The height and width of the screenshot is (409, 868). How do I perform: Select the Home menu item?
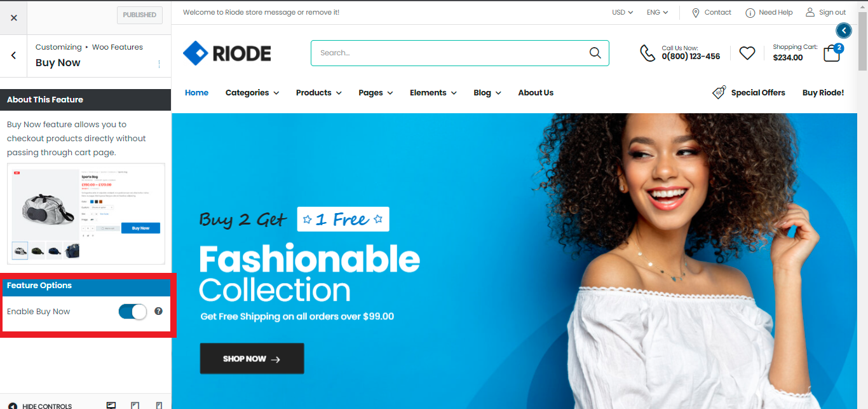pos(196,93)
